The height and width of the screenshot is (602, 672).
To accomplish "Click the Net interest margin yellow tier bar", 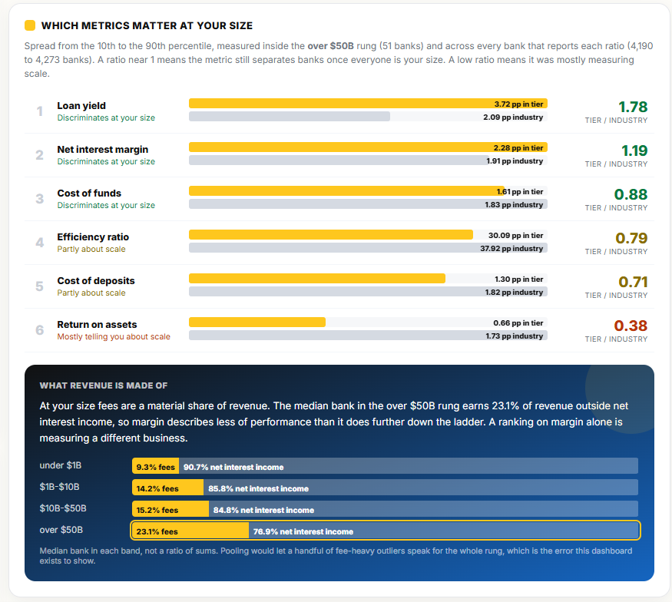I will (x=368, y=147).
